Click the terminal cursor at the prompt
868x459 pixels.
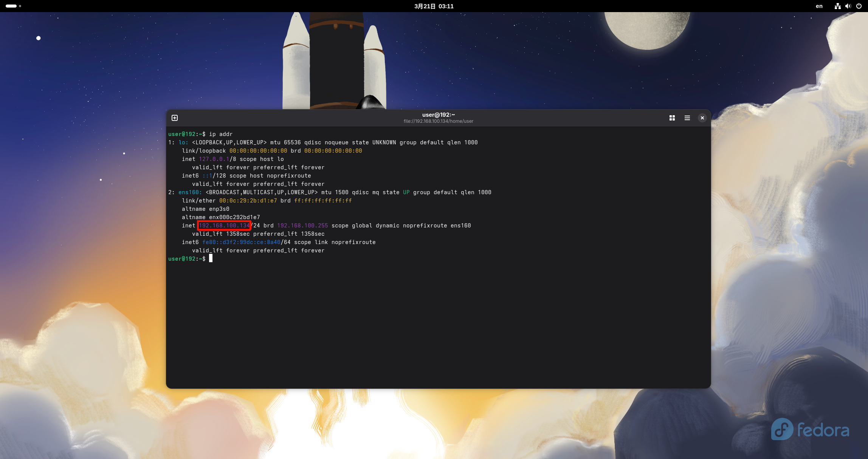point(211,258)
